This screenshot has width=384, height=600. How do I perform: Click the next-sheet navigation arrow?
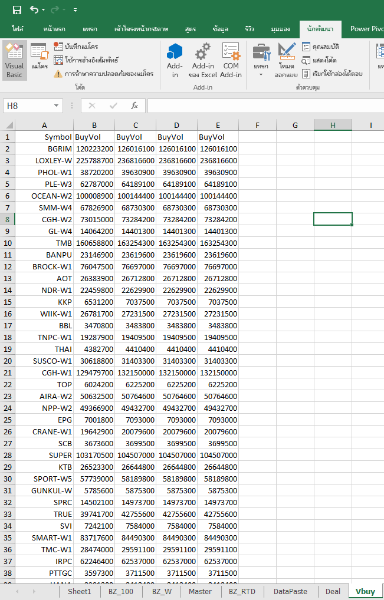pos(34,592)
